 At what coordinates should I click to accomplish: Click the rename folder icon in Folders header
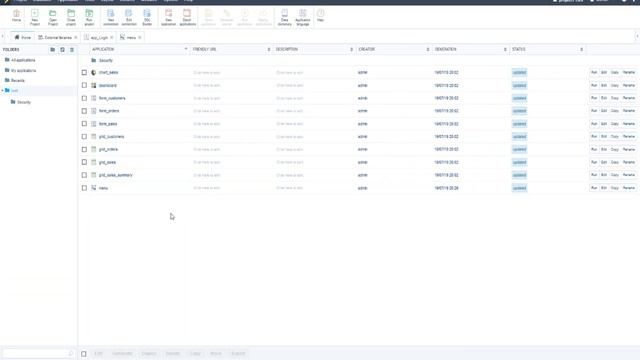tap(62, 49)
